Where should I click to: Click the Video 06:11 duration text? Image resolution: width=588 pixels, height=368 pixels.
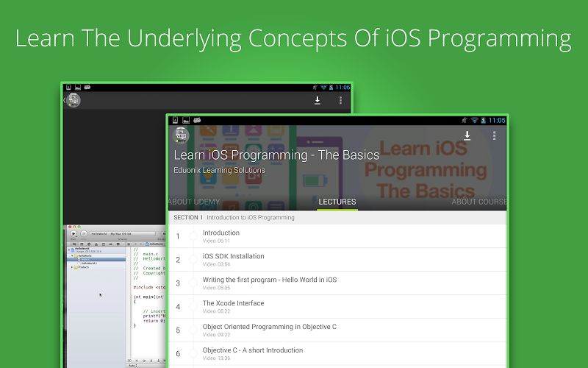click(x=216, y=241)
